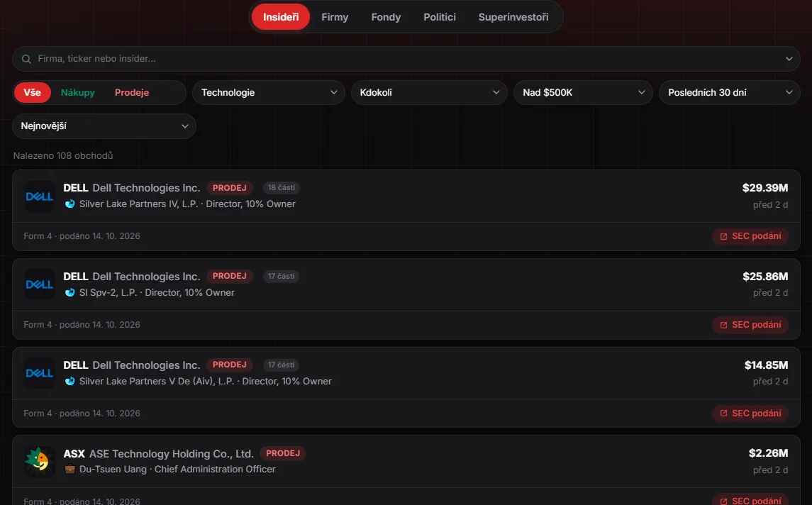Click the institution icon beside SI Spv-2, L.P.
Viewport: 812px width, 505px height.
(70, 293)
